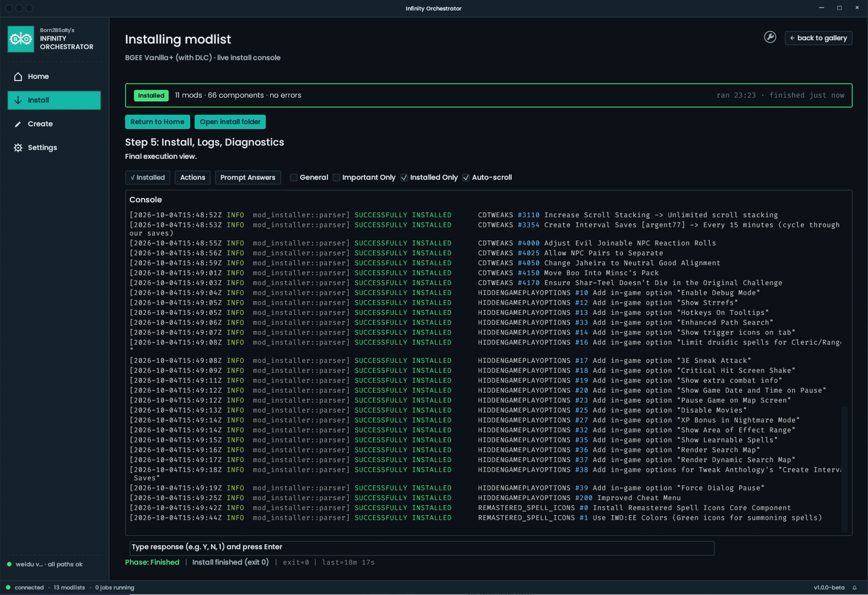Click the Infinity Orchestrator logo icon

[20, 39]
